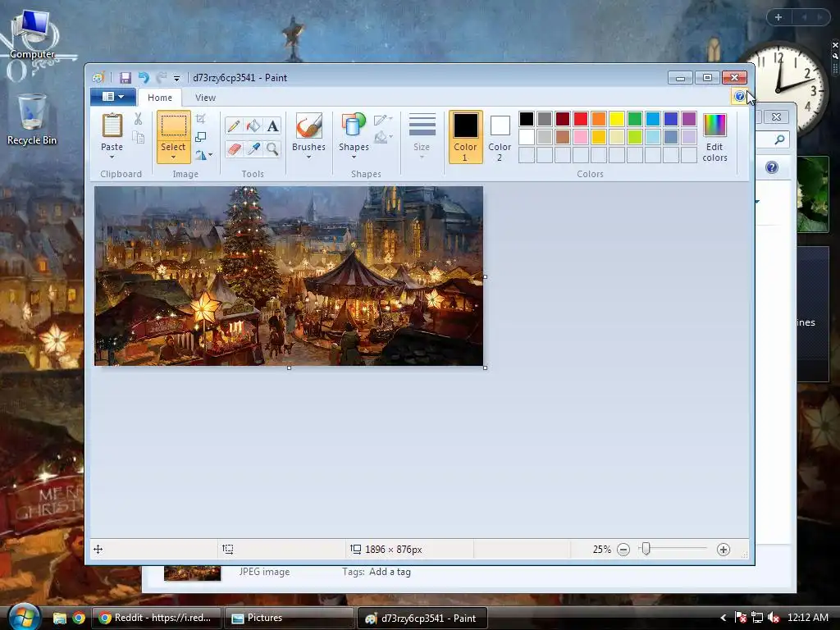Open the Computer desktop icon

pyautogui.click(x=32, y=34)
